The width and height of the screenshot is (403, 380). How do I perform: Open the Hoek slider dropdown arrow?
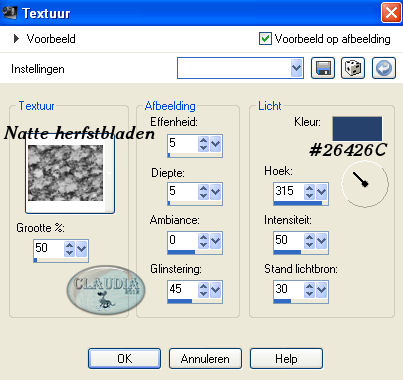point(321,192)
